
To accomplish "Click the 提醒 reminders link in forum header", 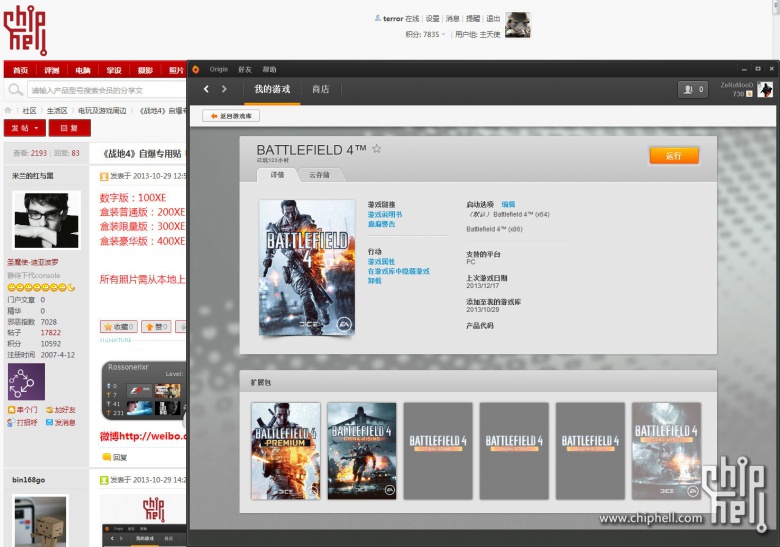I will pyautogui.click(x=473, y=18).
